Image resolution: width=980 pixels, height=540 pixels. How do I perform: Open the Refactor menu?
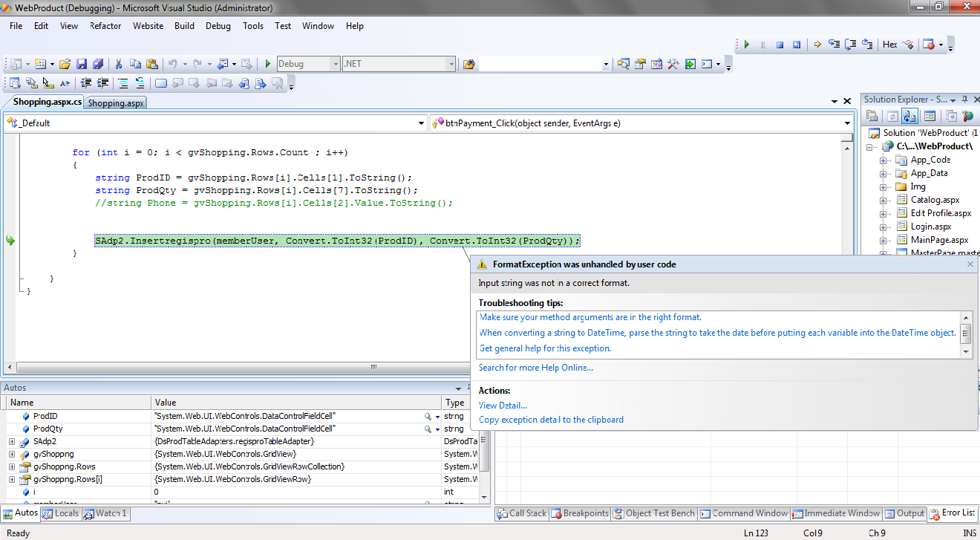pyautogui.click(x=105, y=26)
